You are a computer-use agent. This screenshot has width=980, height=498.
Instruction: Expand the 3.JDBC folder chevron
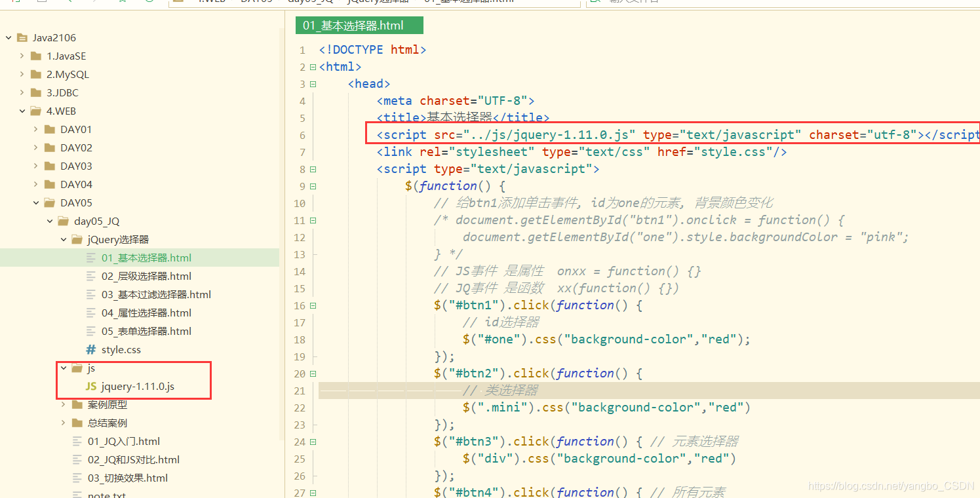[x=22, y=93]
